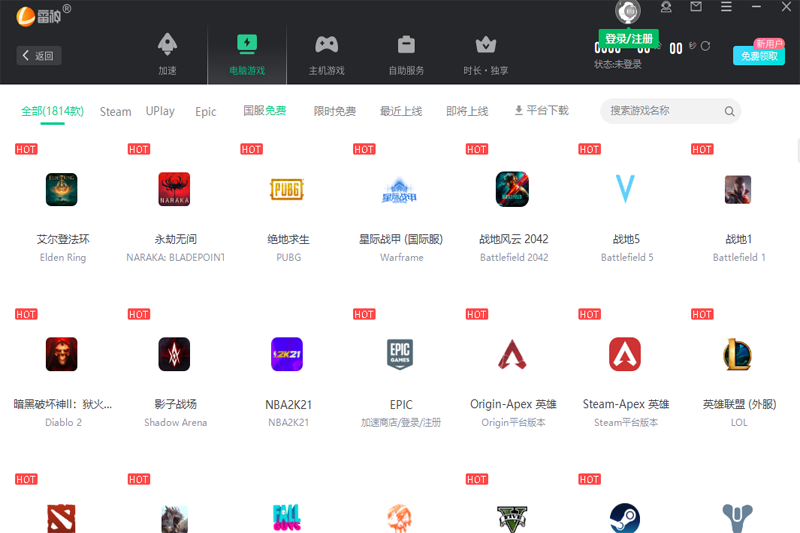The width and height of the screenshot is (800, 533).
Task: Click the 星际战甲 (国际服) title
Action: click(x=401, y=239)
